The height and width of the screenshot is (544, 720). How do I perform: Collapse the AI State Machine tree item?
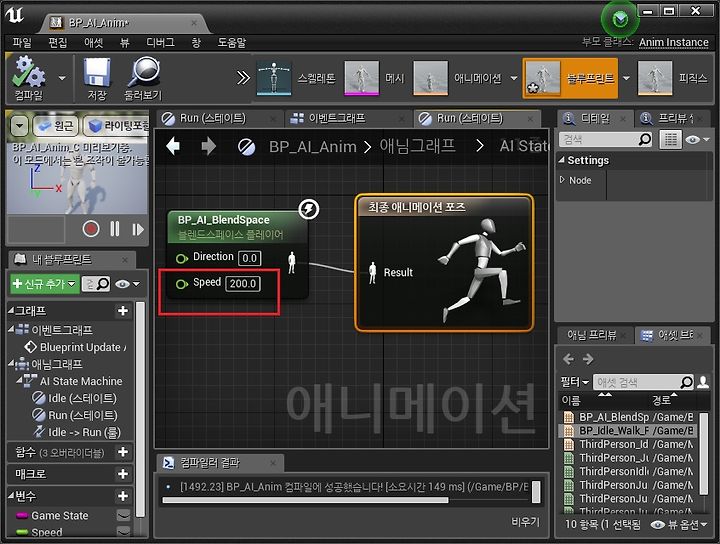(20, 381)
